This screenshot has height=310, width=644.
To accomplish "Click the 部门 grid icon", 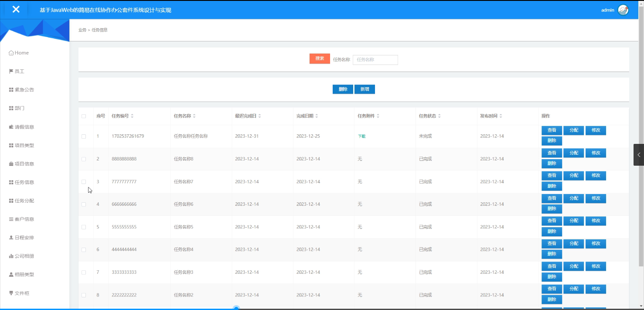I will [x=11, y=108].
